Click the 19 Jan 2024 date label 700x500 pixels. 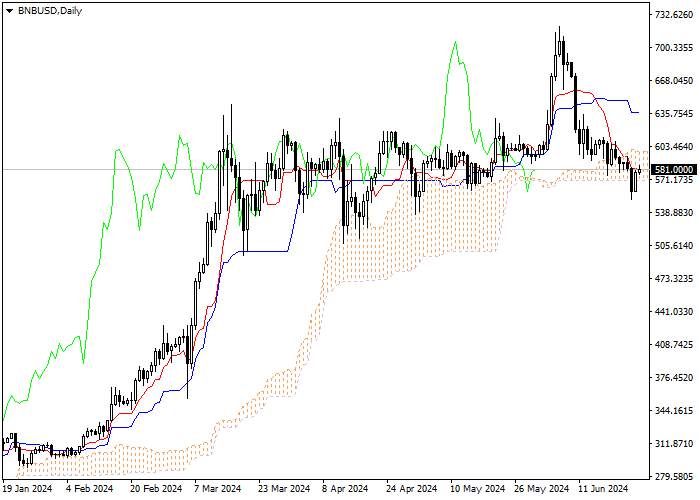(x=28, y=489)
